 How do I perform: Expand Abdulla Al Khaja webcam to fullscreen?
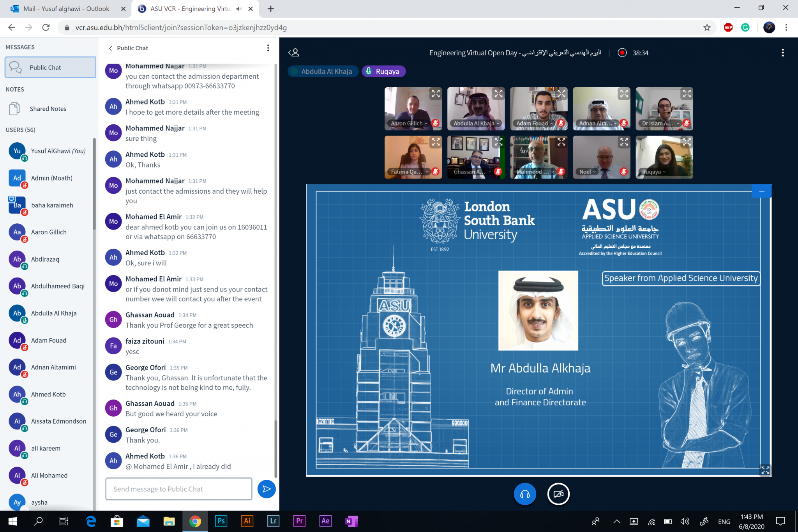498,94
